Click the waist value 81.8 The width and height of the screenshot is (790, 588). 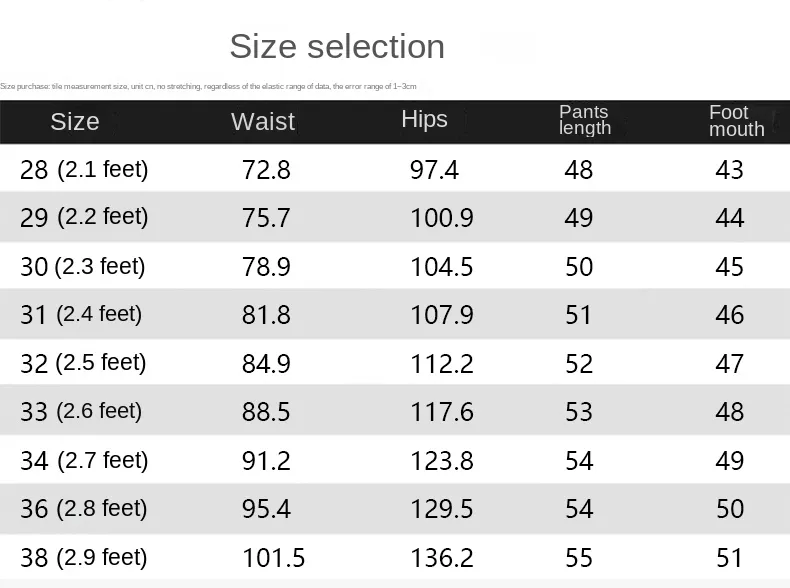[x=266, y=315]
